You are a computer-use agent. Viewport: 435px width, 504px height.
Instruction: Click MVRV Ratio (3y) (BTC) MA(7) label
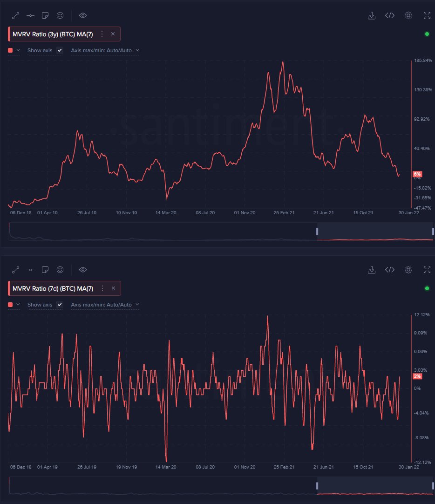pyautogui.click(x=53, y=34)
